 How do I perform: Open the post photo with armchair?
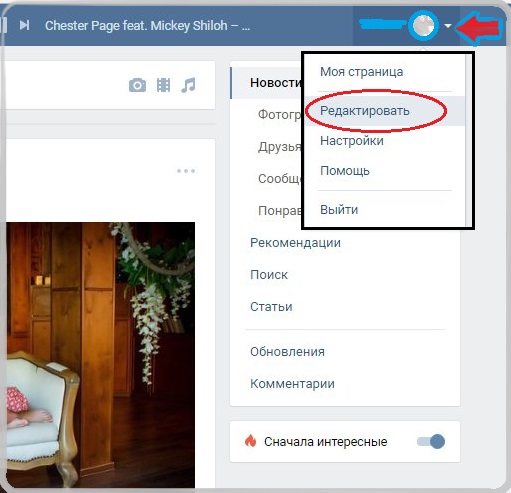tap(101, 355)
